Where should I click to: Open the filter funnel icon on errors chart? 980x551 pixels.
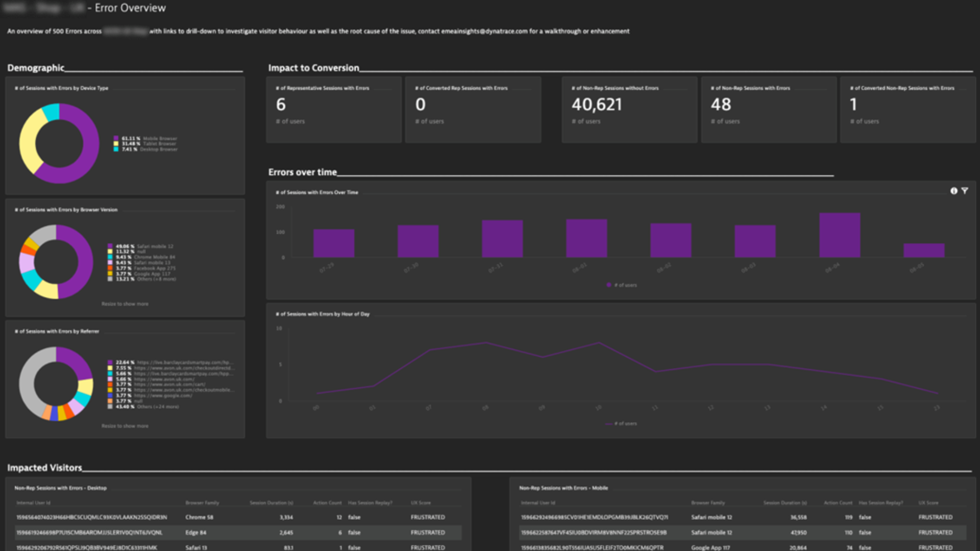pos(965,191)
